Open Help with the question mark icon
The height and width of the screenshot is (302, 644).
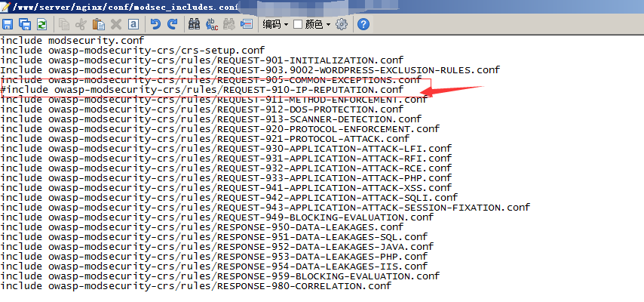pos(363,24)
